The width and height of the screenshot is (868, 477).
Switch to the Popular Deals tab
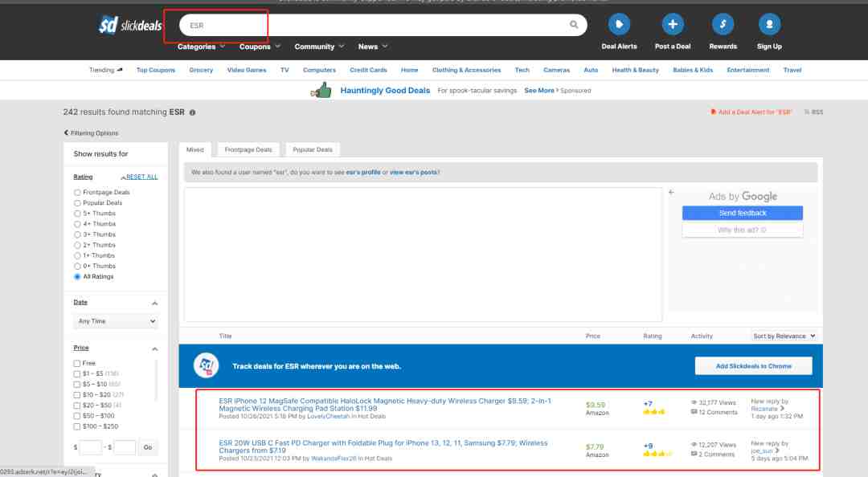313,149
